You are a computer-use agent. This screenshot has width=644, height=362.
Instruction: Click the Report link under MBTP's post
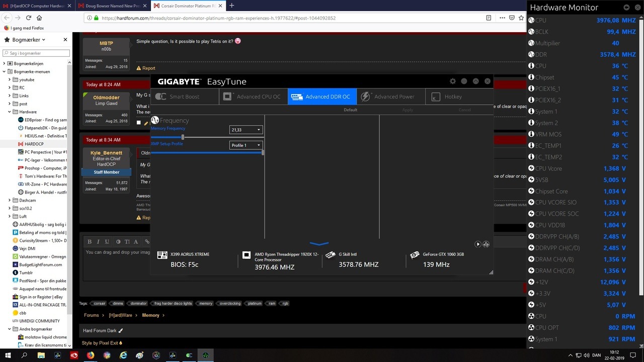148,68
